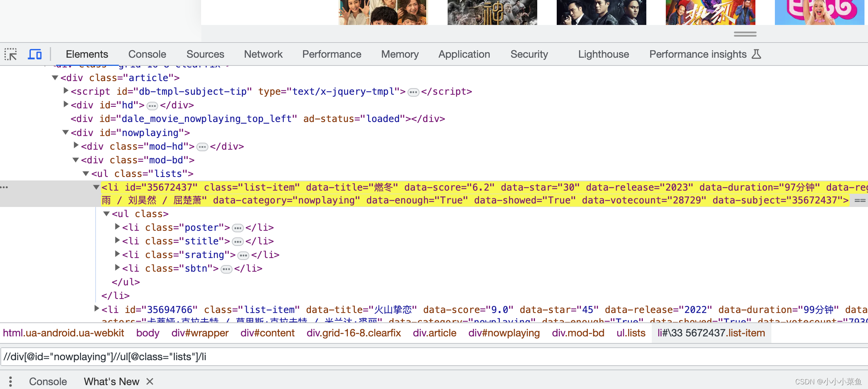This screenshot has height=389, width=868.
Task: Collapse the inner ul class node
Action: pos(106,214)
